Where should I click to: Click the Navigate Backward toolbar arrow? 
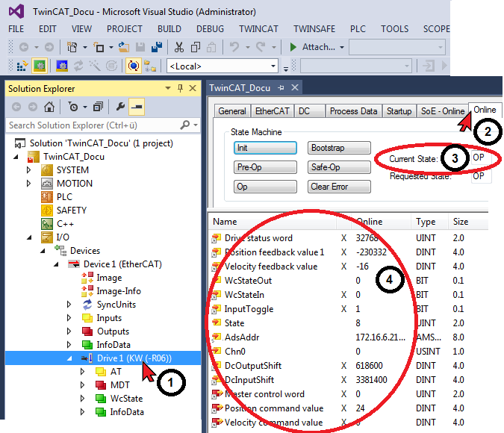24,47
